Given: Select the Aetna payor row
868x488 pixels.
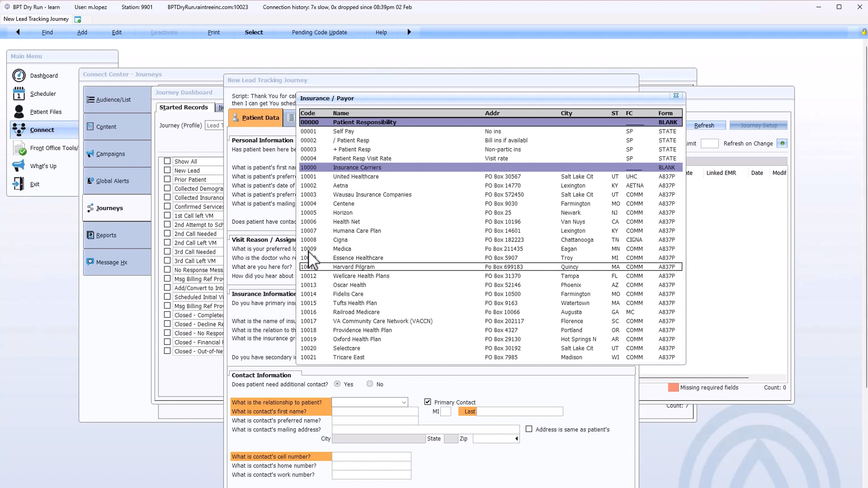Looking at the screenshot, I should pyautogui.click(x=491, y=185).
